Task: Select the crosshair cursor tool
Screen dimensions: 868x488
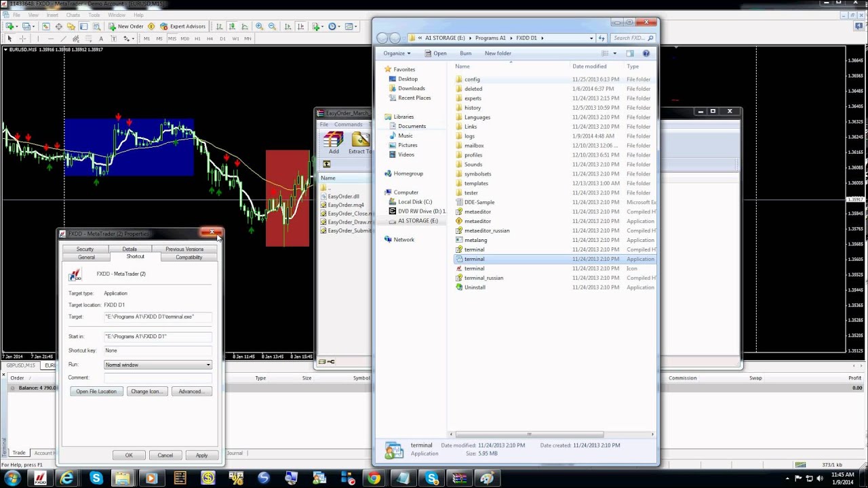Action: tap(22, 39)
